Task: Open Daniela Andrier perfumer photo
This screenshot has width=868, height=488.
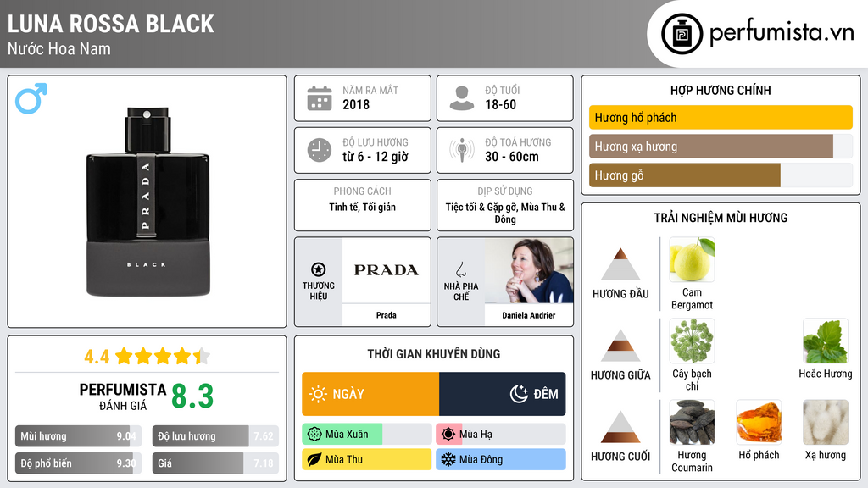Action: click(528, 270)
